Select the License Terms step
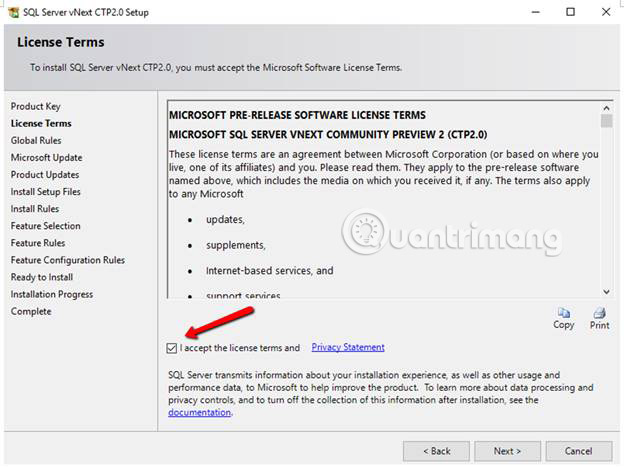 tap(41, 123)
